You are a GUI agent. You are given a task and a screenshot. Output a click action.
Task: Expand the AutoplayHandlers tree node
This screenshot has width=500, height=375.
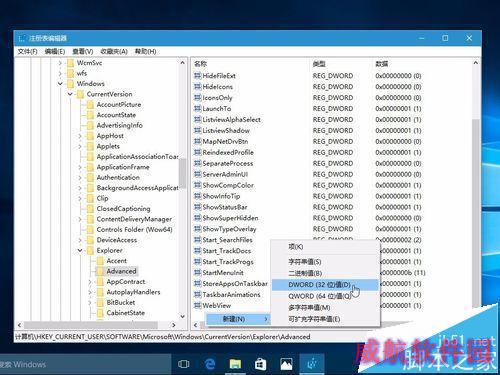click(90, 292)
